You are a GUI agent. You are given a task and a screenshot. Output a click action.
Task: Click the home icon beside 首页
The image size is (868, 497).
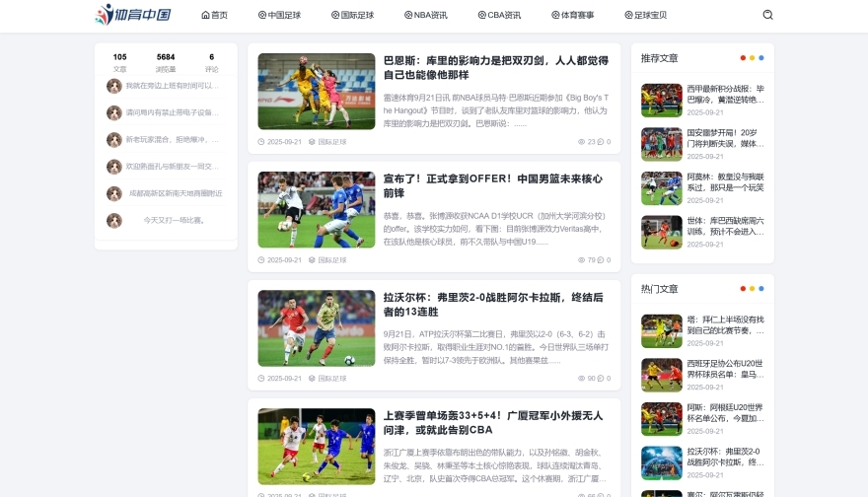tap(205, 15)
